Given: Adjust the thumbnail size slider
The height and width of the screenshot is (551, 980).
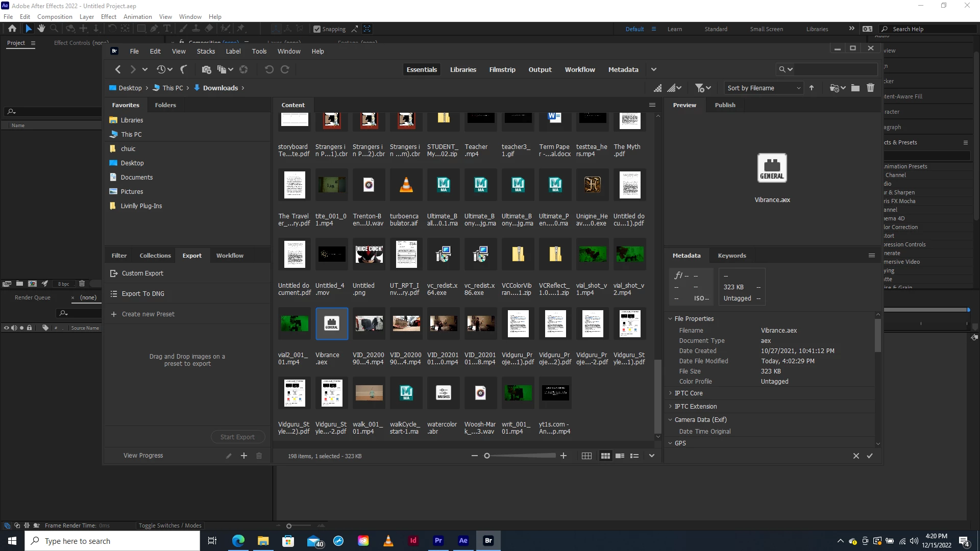Looking at the screenshot, I should (487, 456).
